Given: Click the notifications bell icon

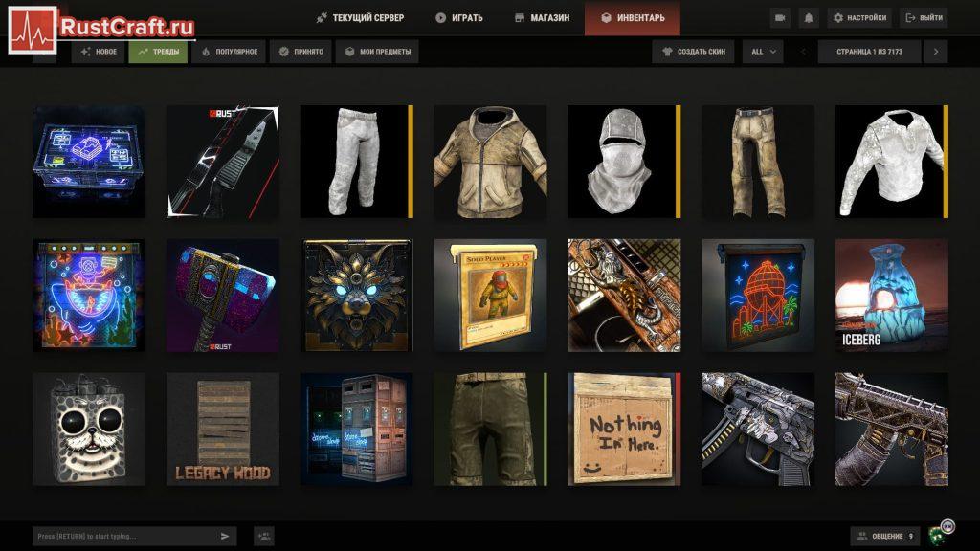Looking at the screenshot, I should pos(808,18).
